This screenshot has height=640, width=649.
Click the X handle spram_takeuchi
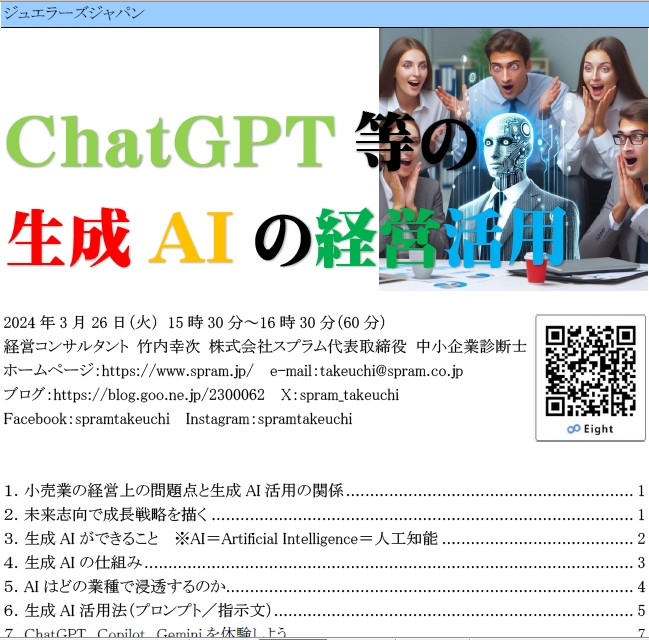349,395
